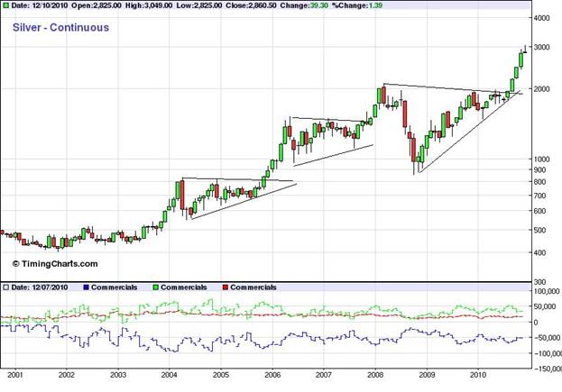Click the Silver - Continuous chart title
This screenshot has width=562, height=392.
[x=60, y=28]
